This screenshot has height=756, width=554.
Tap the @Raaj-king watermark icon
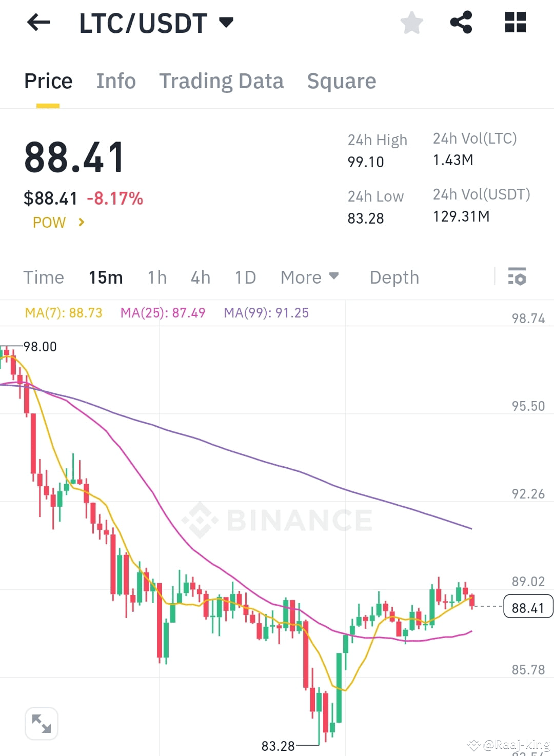(x=472, y=744)
